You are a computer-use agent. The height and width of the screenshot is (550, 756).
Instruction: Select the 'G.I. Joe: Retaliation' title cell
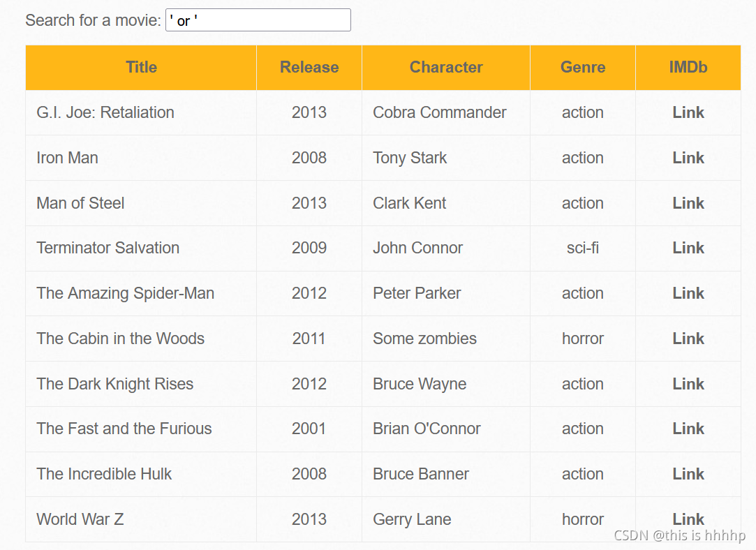141,112
